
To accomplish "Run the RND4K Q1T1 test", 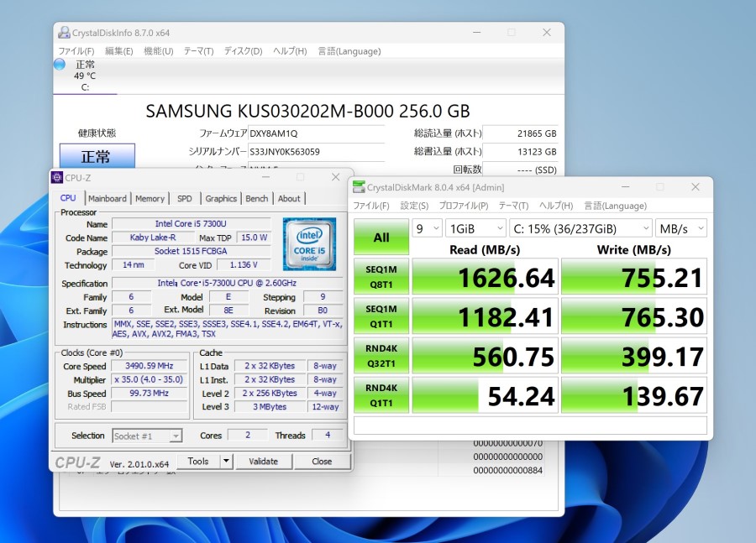I will pyautogui.click(x=381, y=395).
